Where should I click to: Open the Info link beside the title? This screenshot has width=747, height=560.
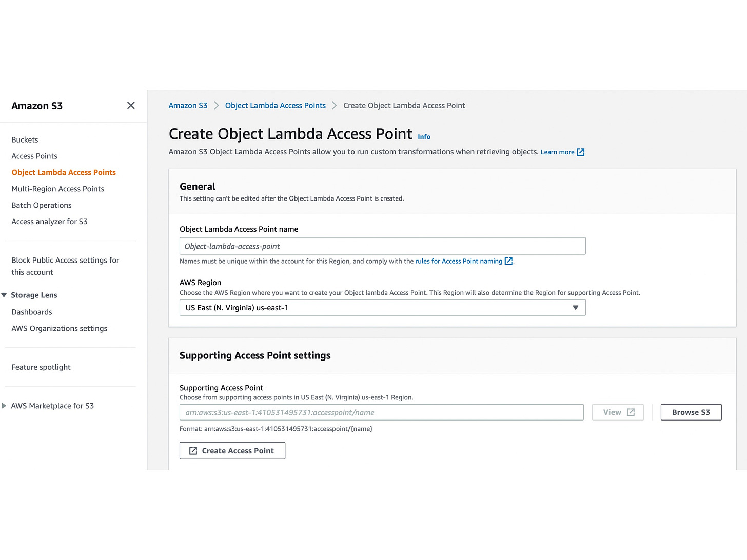(424, 137)
